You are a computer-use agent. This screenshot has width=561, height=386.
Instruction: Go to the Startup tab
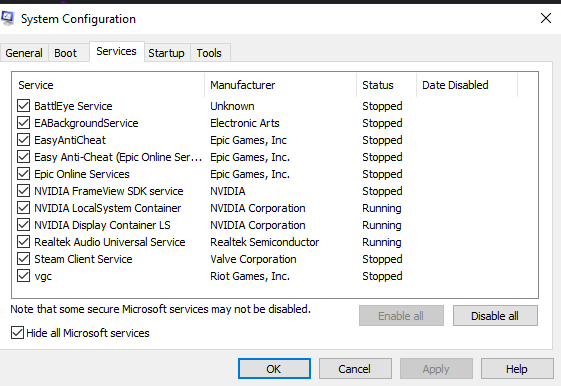point(166,53)
